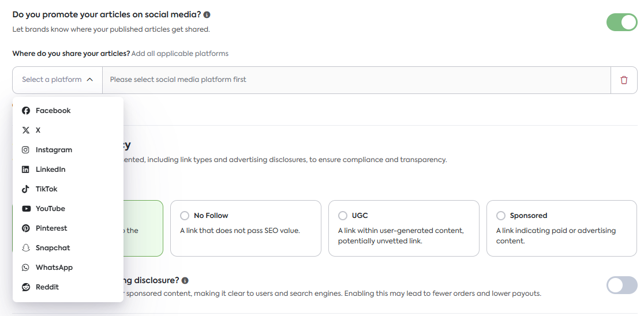Click the Pinterest icon in the list

tap(26, 228)
